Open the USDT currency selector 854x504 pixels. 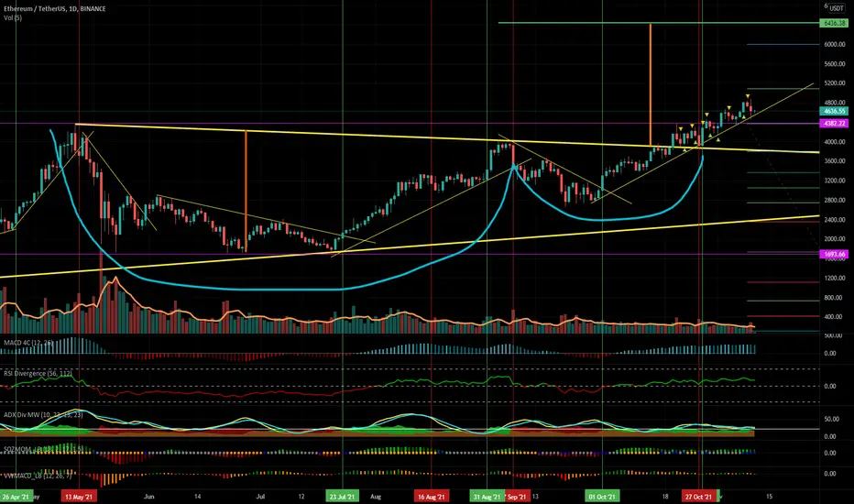pyautogui.click(x=837, y=8)
